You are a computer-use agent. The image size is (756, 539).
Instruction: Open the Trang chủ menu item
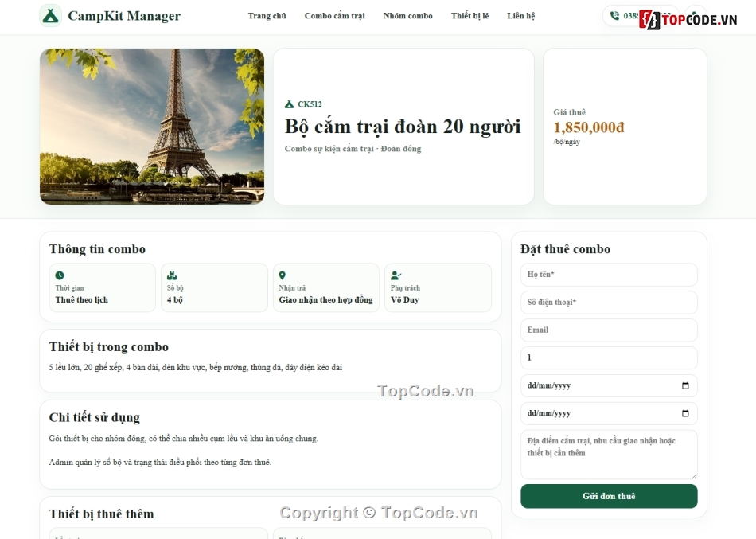267,15
